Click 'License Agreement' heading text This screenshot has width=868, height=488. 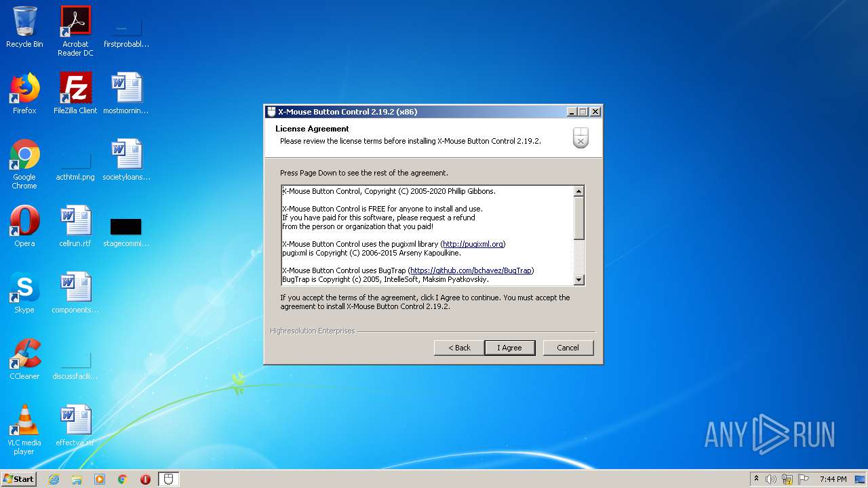coord(312,129)
